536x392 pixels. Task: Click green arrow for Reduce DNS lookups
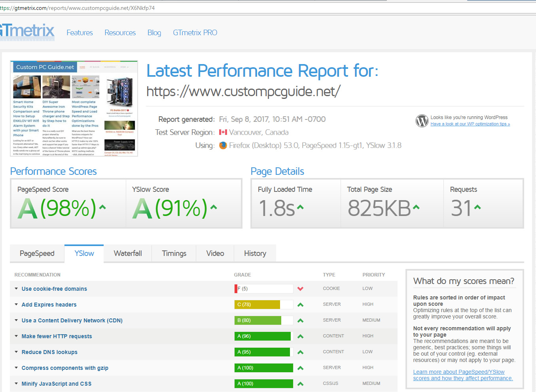tap(300, 352)
